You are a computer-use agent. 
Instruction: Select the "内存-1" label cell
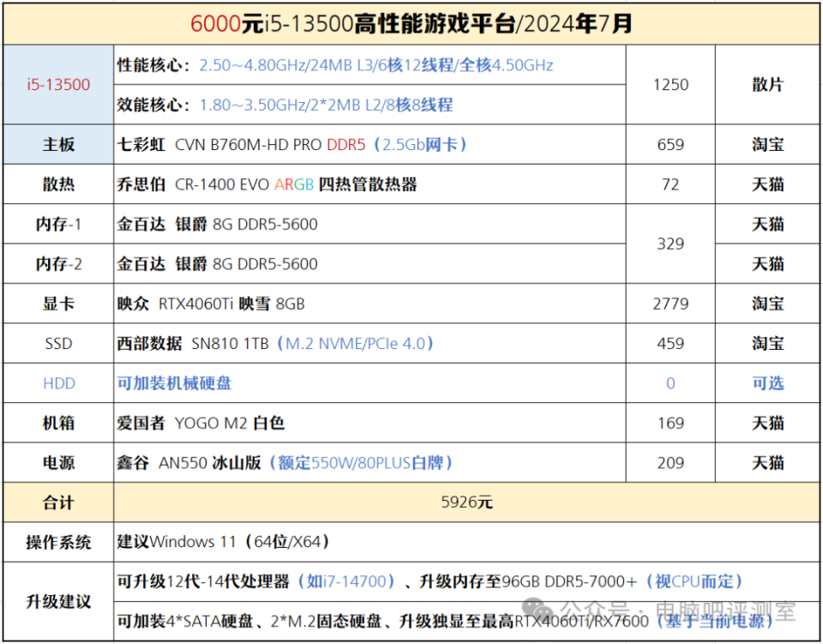pyautogui.click(x=58, y=224)
